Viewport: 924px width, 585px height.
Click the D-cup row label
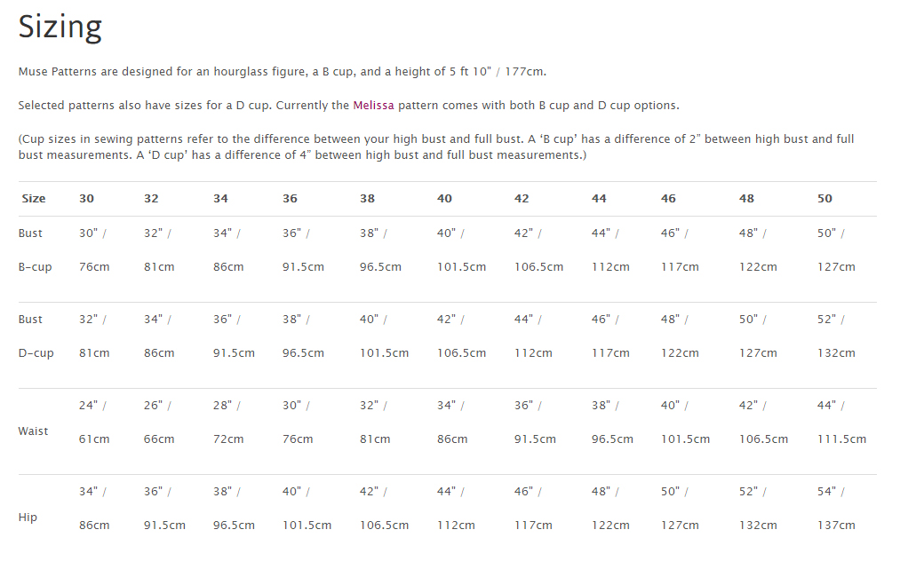[x=36, y=353]
